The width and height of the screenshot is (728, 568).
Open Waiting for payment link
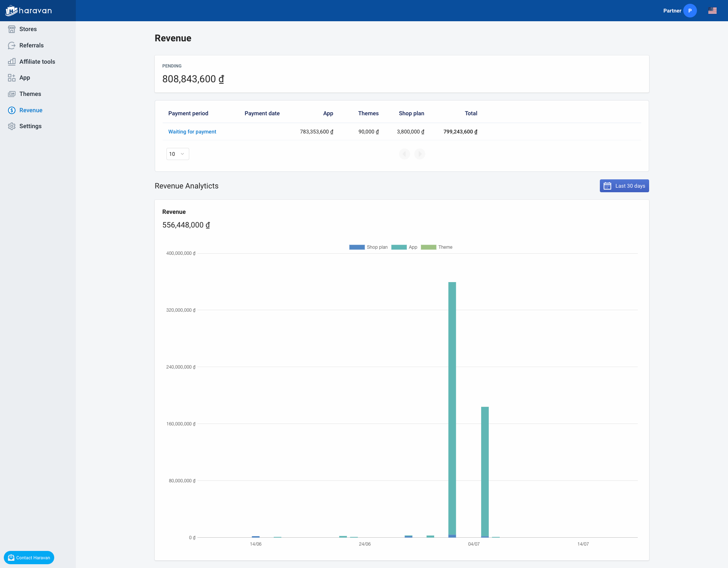click(192, 132)
